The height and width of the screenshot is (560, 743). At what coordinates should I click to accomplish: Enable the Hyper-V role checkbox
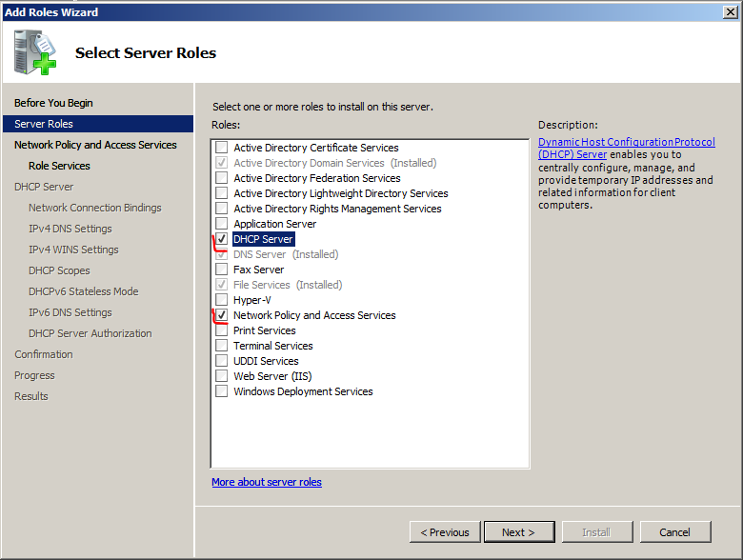(221, 299)
